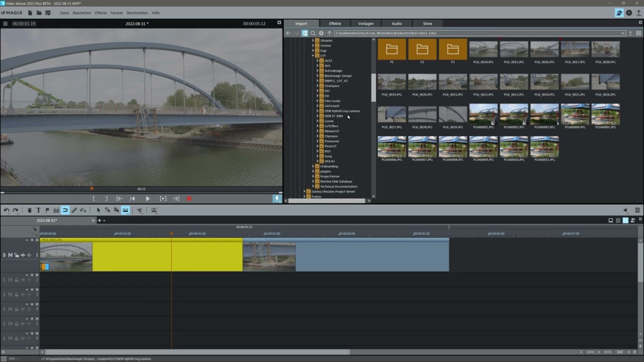Image resolution: width=644 pixels, height=362 pixels.
Task: Jump to range start
Action: pos(119,199)
